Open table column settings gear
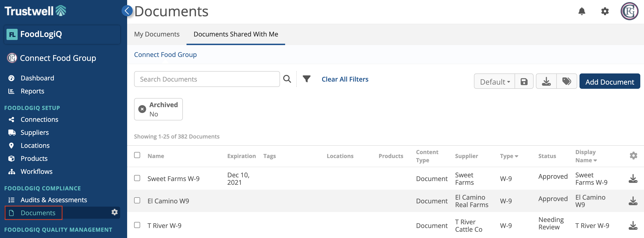 [633, 155]
